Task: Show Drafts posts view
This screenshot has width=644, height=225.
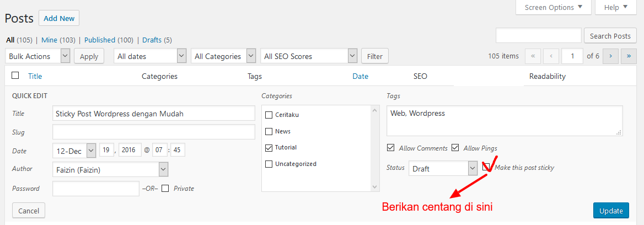Action: pos(152,40)
